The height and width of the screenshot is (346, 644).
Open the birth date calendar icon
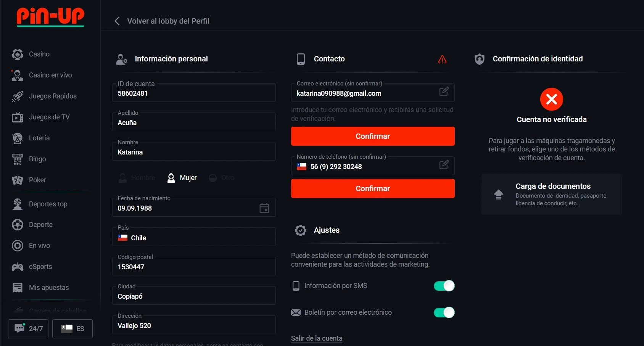(x=264, y=208)
